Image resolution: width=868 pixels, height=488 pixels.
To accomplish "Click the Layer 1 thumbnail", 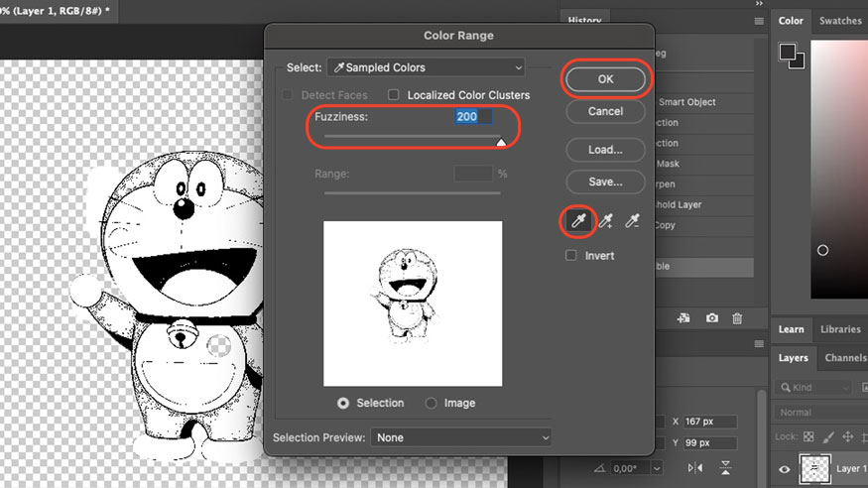I will (814, 469).
